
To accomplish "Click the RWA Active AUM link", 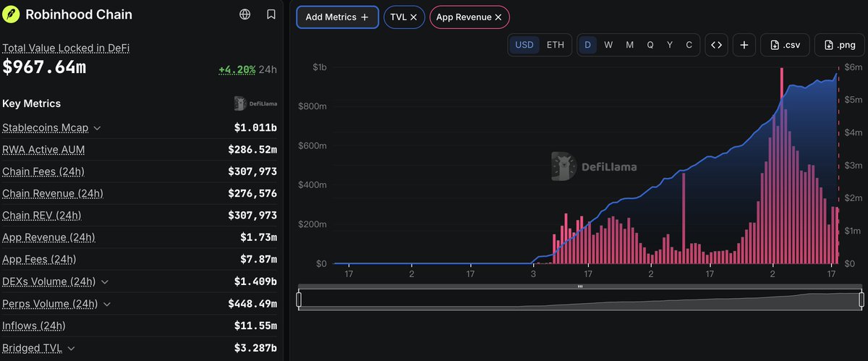I will 43,150.
